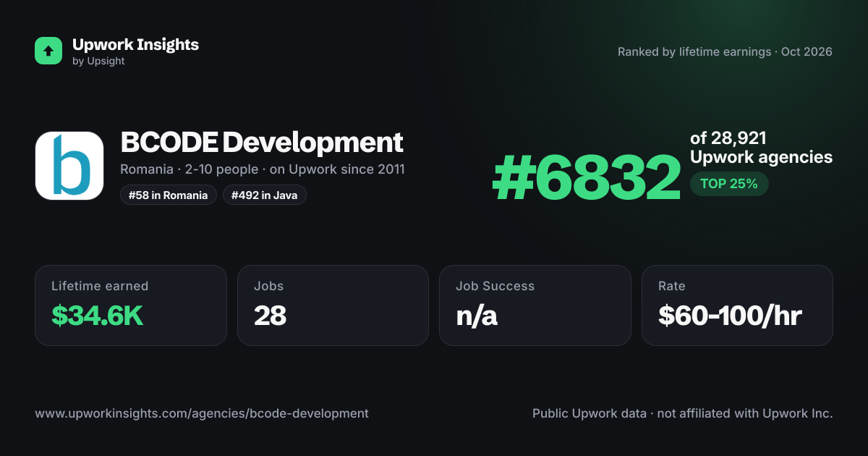Click the n/a job success value
868x456 pixels.
coord(477,316)
